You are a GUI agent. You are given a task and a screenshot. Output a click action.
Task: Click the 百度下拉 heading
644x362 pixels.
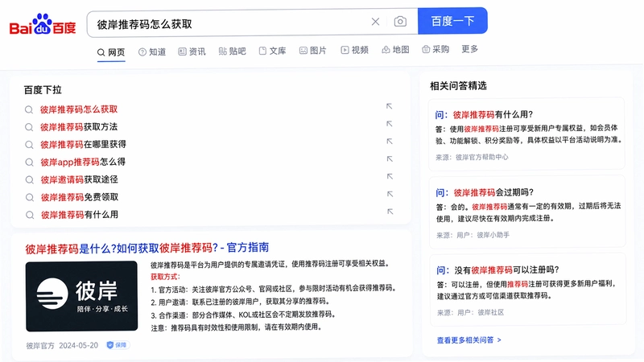coord(43,90)
